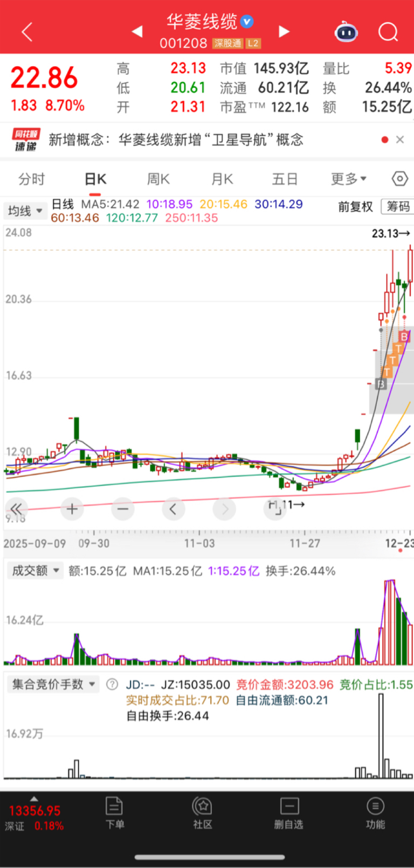Tap the 23.13 high price label
Viewport: 414px width, 868px height.
(x=391, y=233)
